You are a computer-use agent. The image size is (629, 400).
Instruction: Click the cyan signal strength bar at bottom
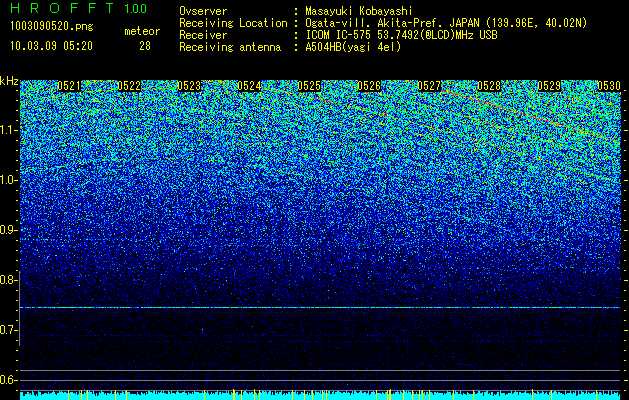point(320,396)
